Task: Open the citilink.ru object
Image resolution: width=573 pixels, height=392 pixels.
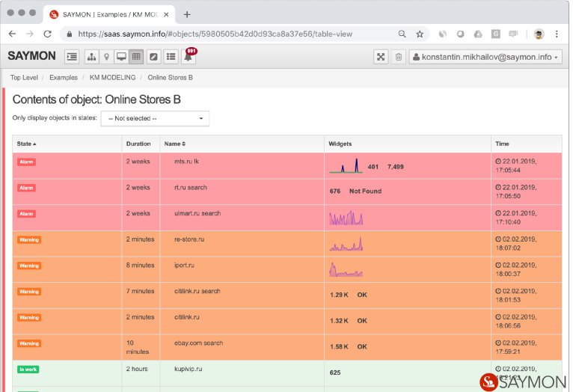Action: 187,317
